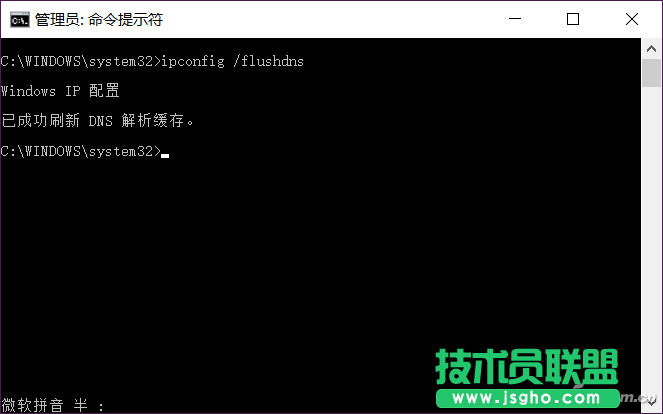
Task: Toggle the 半 half-width mode indicator
Action: click(81, 405)
